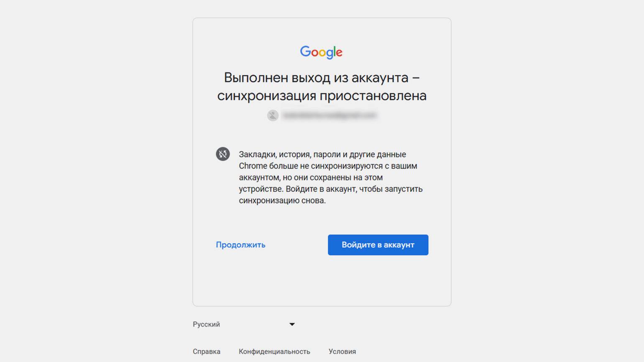Click the word Chrome in the description
The height and width of the screenshot is (362, 644).
pyautogui.click(x=253, y=166)
